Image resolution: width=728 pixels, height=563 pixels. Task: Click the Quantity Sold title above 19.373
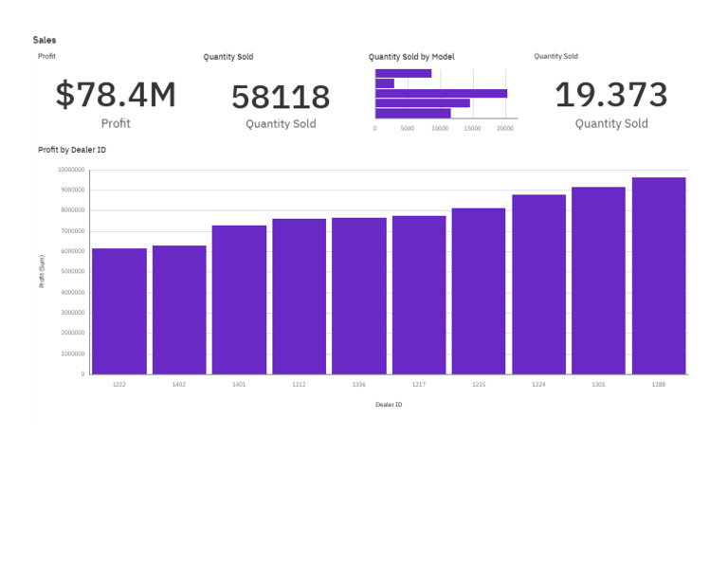[555, 56]
